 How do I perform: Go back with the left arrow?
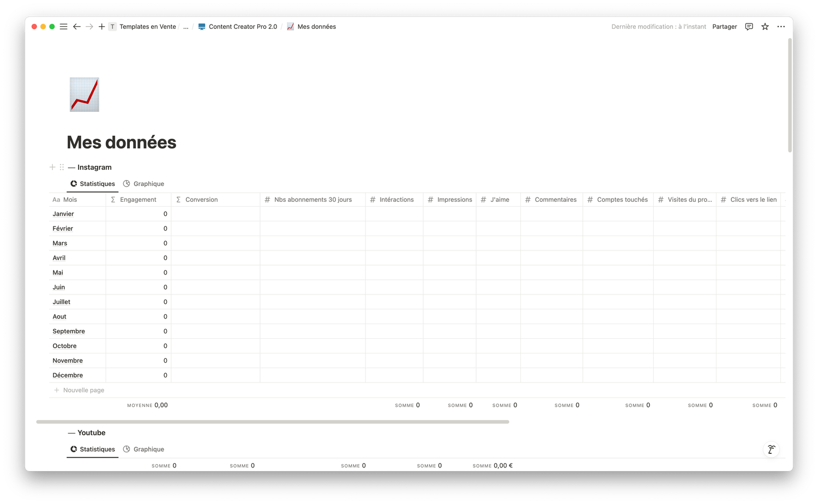click(77, 26)
